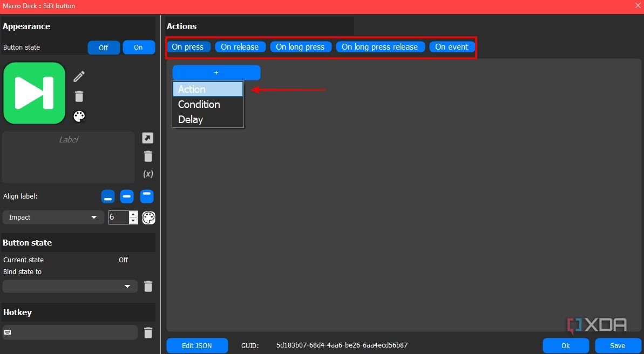
Task: Open background color palette under the trash icon
Action: 79,117
